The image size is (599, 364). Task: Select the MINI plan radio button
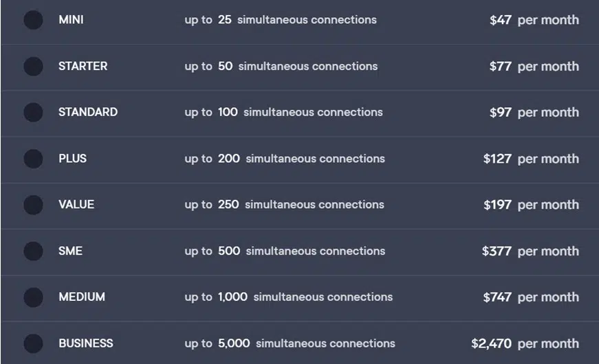[33, 20]
